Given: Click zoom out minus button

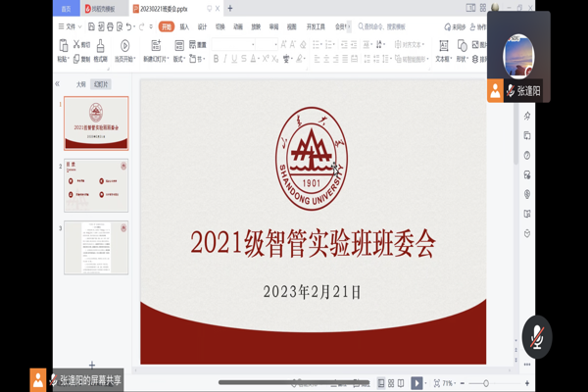Looking at the screenshot, I should coord(463,383).
